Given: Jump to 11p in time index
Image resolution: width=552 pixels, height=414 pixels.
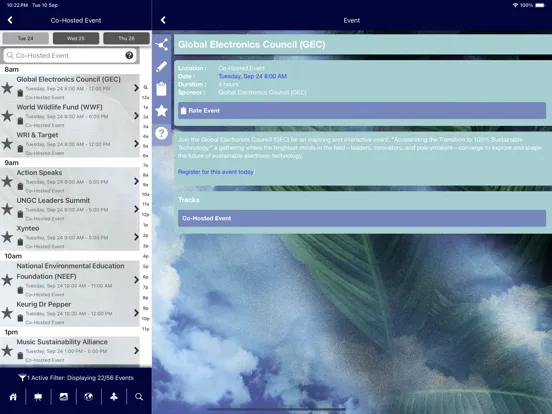Looking at the screenshot, I should [x=145, y=329].
